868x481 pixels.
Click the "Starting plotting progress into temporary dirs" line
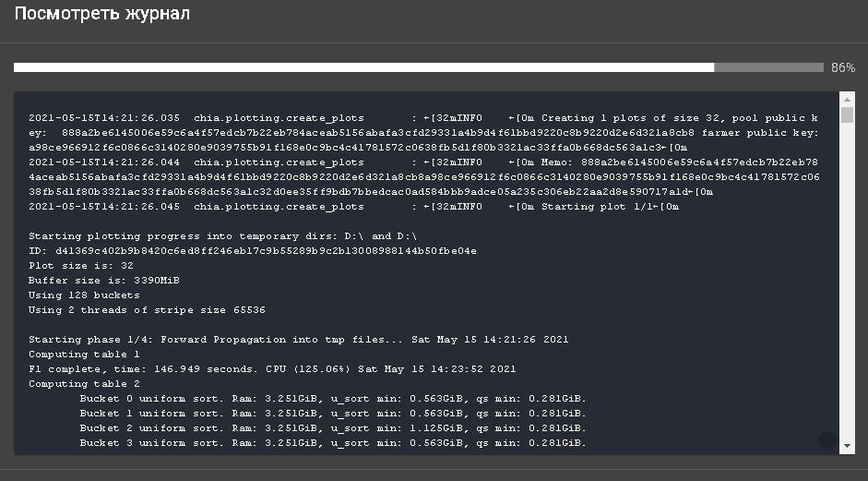pos(211,236)
